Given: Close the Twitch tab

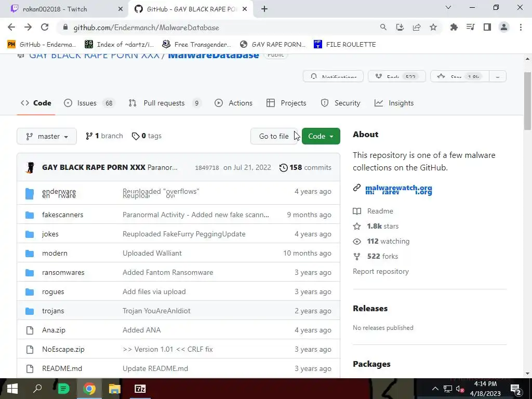Looking at the screenshot, I should point(120,9).
